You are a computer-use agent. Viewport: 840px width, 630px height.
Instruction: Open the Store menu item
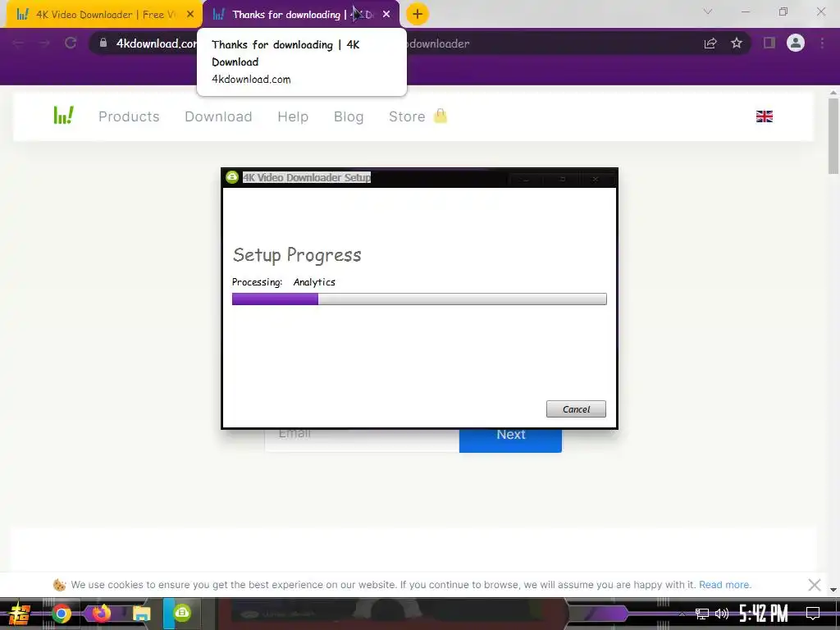point(407,116)
